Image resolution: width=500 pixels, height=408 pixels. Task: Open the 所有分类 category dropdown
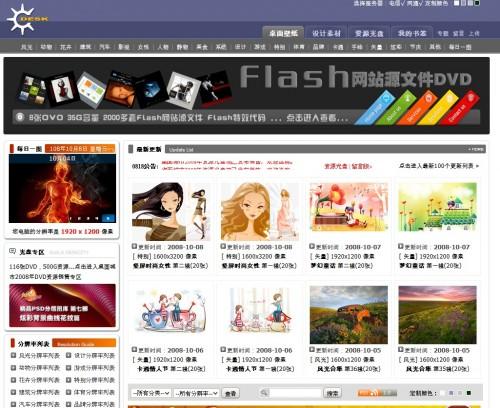click(151, 393)
